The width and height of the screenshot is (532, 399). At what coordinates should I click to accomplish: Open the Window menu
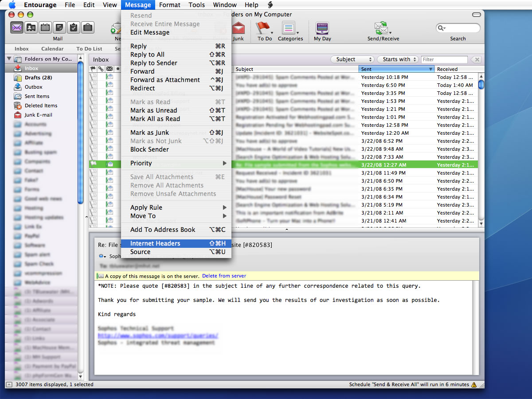[x=225, y=5]
